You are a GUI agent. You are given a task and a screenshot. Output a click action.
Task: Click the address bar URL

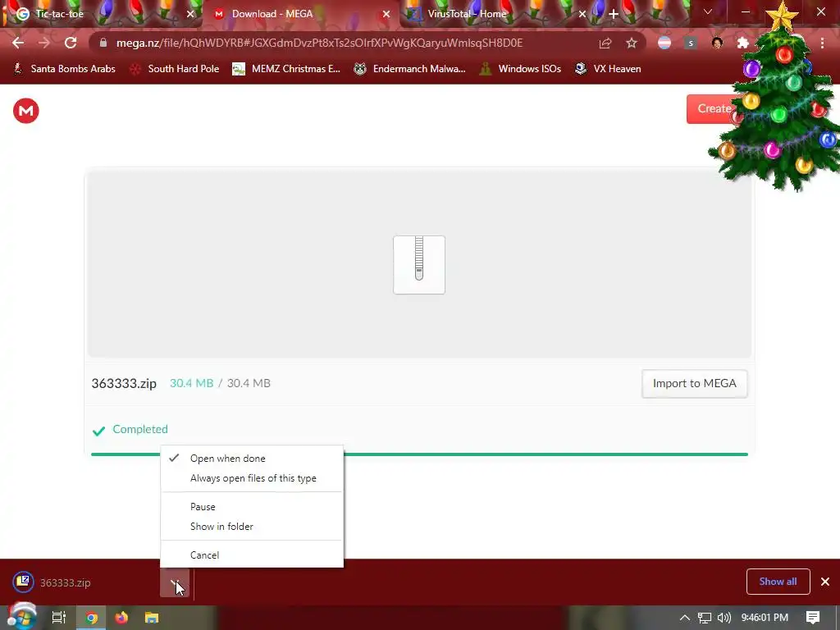(319, 43)
